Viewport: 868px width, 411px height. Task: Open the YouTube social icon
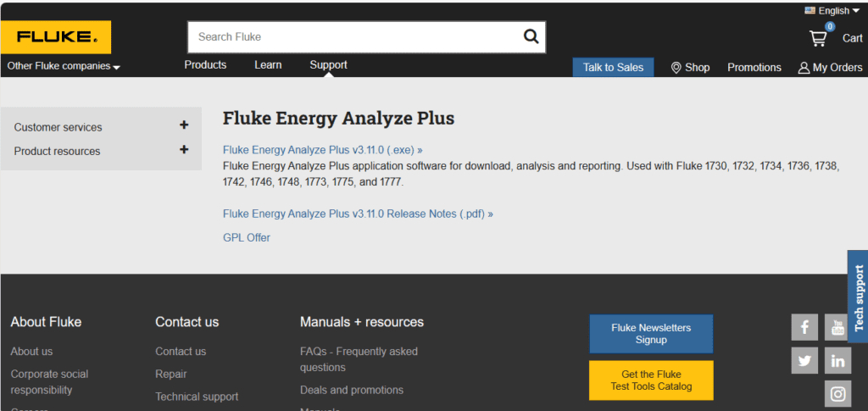[837, 327]
